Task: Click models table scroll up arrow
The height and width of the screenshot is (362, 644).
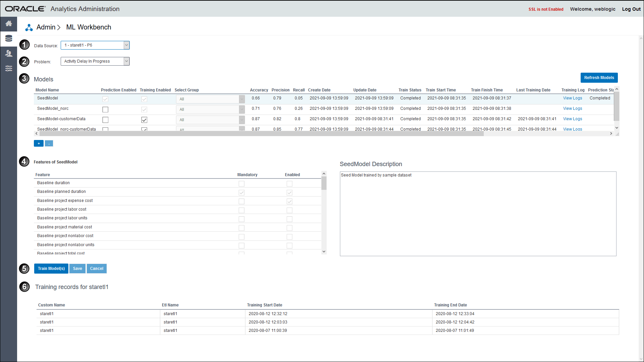Action: click(617, 89)
